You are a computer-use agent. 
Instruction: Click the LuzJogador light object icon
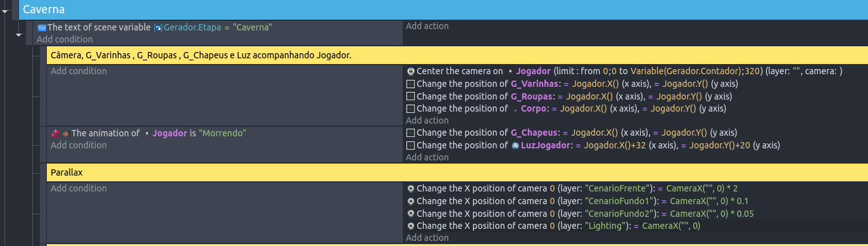515,146
